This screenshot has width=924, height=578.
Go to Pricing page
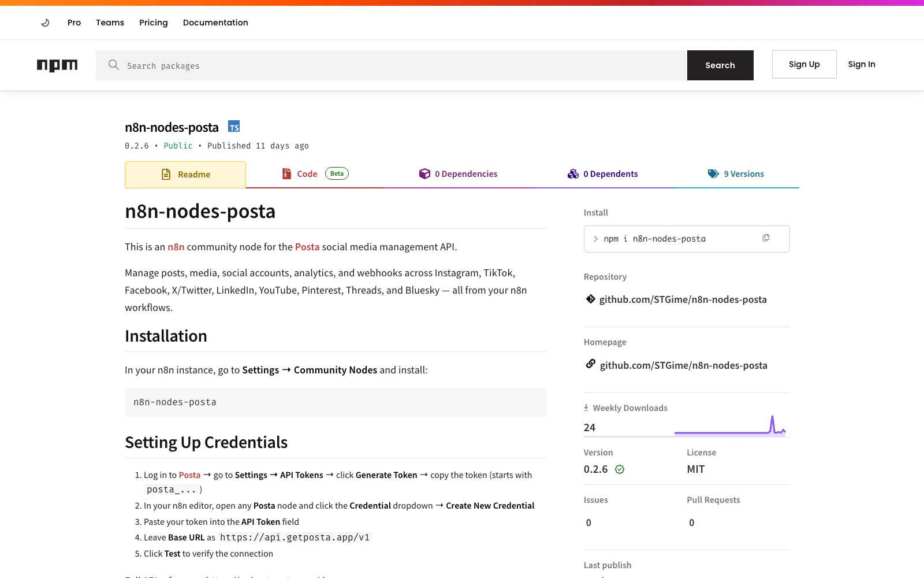(154, 23)
